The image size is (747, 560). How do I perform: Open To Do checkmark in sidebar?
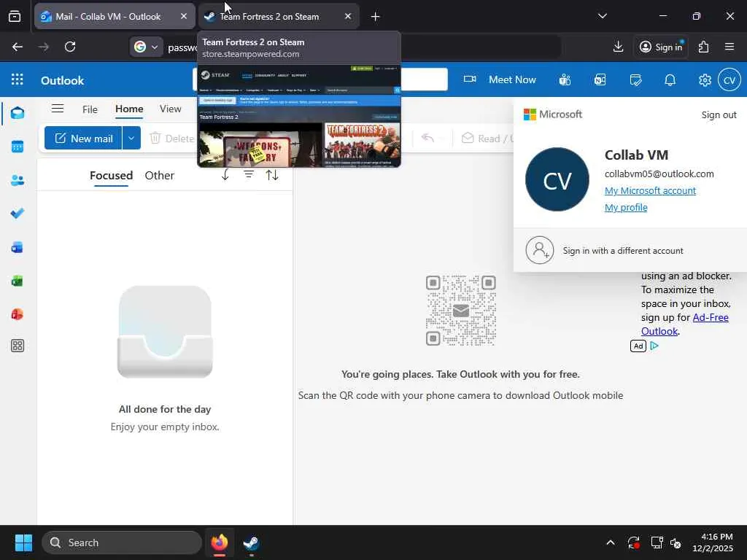18,214
